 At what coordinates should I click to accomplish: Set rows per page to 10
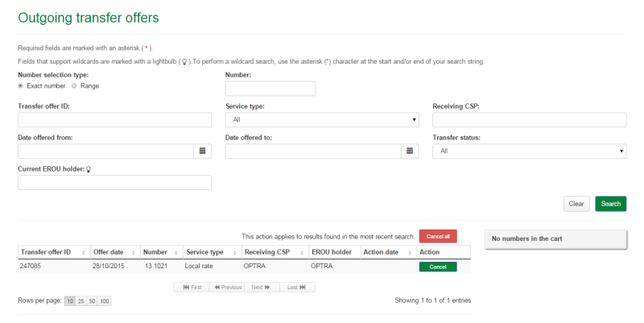click(70, 301)
